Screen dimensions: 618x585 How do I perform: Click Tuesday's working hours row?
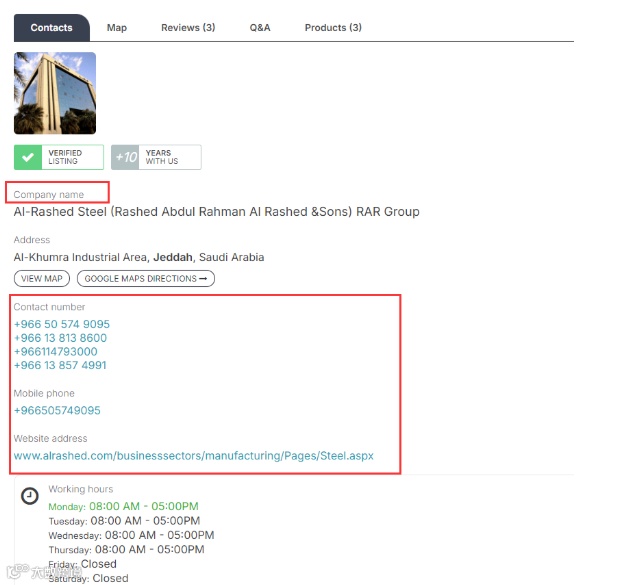point(124,521)
